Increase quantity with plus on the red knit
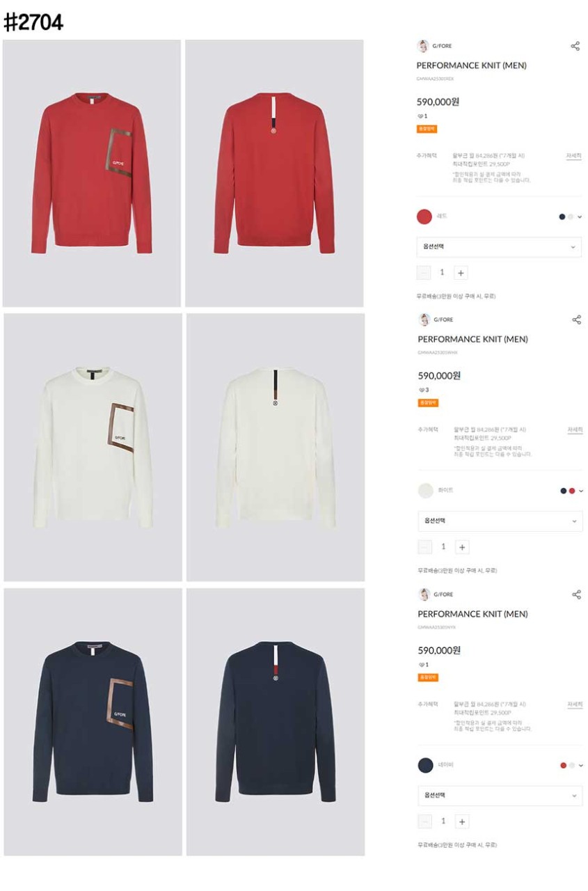 click(x=461, y=273)
